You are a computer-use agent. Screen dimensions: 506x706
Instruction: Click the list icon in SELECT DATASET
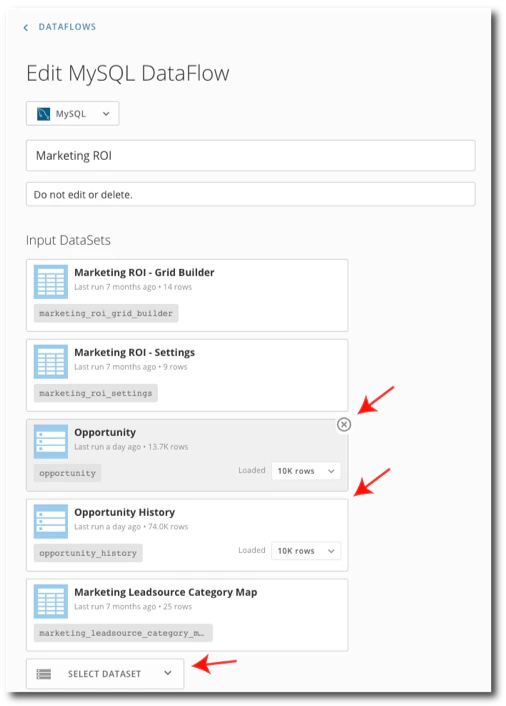[x=44, y=674]
